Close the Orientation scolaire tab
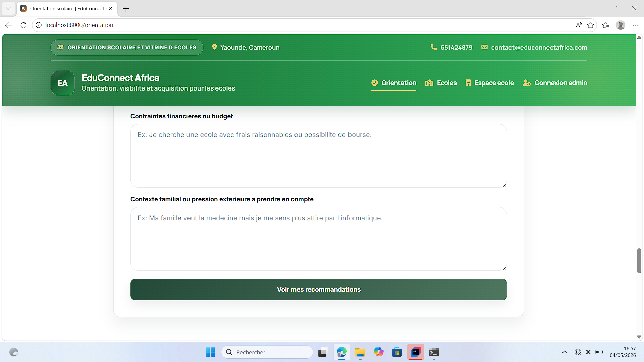Screen dimensions: 644x362 (x=111, y=9)
